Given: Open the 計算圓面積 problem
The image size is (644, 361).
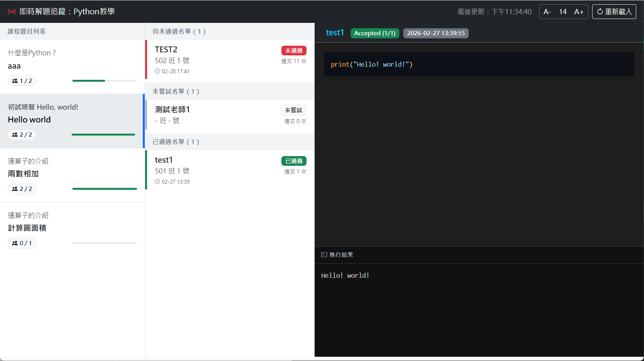Looking at the screenshot, I should [x=72, y=229].
